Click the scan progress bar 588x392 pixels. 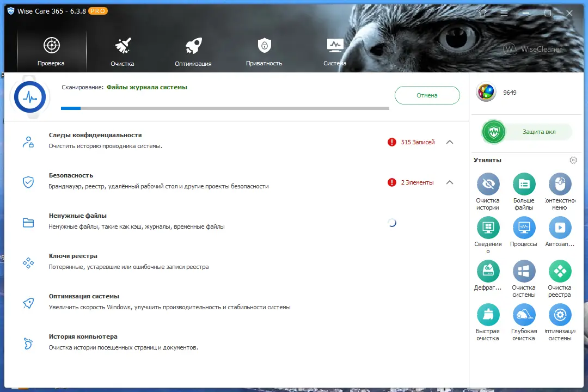click(224, 108)
